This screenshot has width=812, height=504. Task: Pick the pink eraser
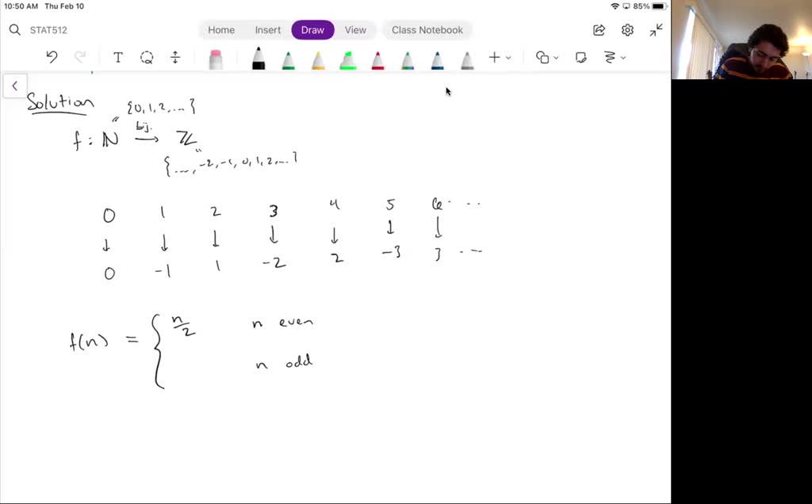click(x=216, y=59)
